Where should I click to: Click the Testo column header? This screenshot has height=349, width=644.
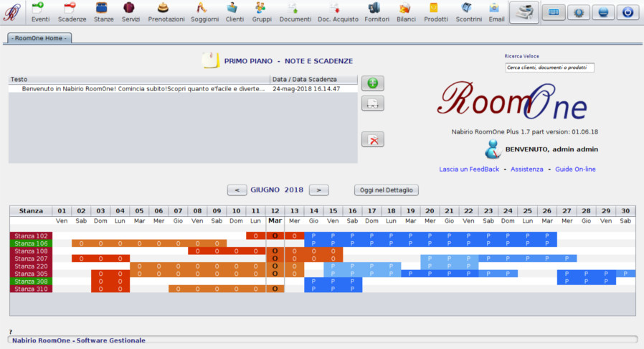tap(139, 79)
